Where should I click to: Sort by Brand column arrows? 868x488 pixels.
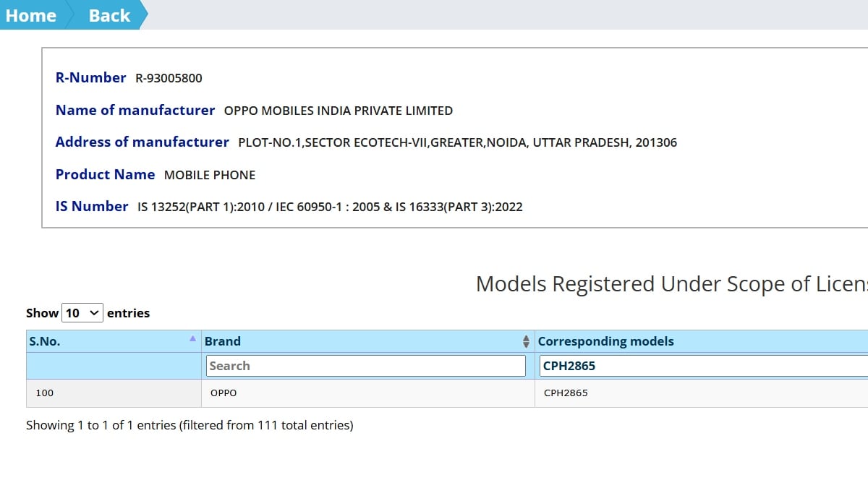coord(526,341)
